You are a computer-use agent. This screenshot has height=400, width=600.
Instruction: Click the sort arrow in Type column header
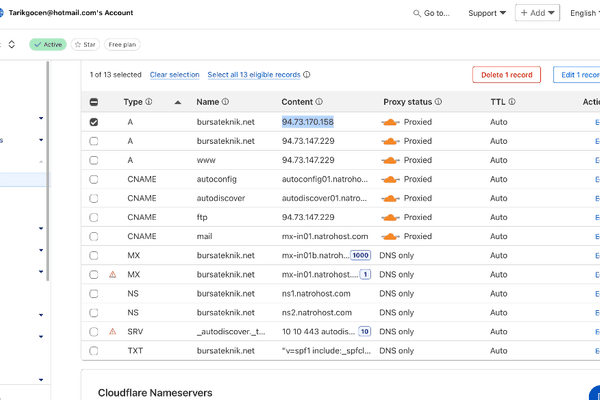(178, 102)
